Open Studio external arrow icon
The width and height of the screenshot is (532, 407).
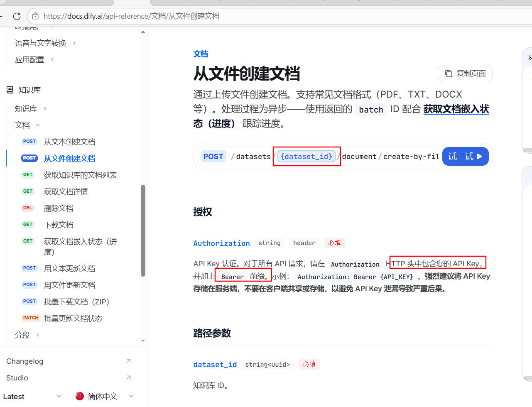tap(129, 378)
